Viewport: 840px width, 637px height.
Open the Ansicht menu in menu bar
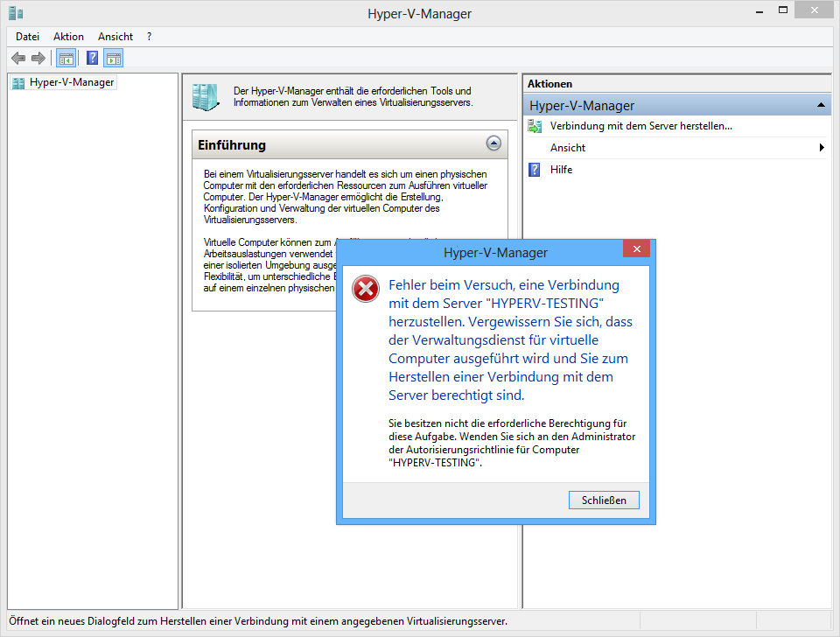[115, 37]
